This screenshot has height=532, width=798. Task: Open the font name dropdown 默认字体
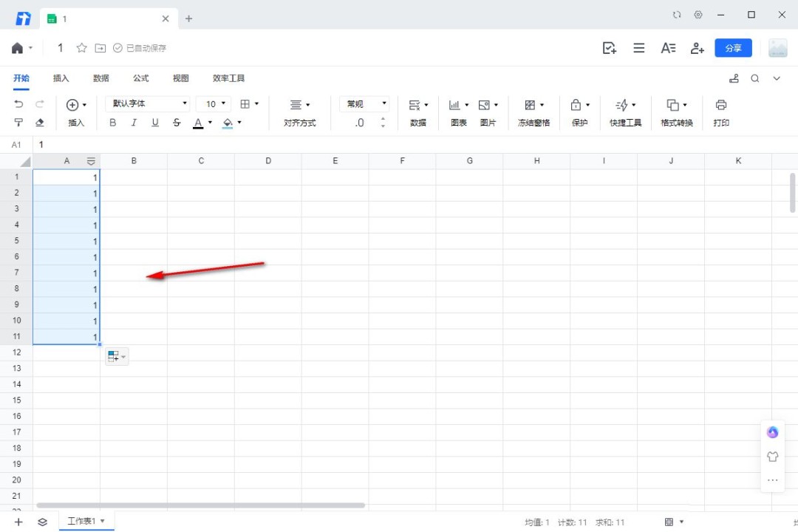coord(148,104)
